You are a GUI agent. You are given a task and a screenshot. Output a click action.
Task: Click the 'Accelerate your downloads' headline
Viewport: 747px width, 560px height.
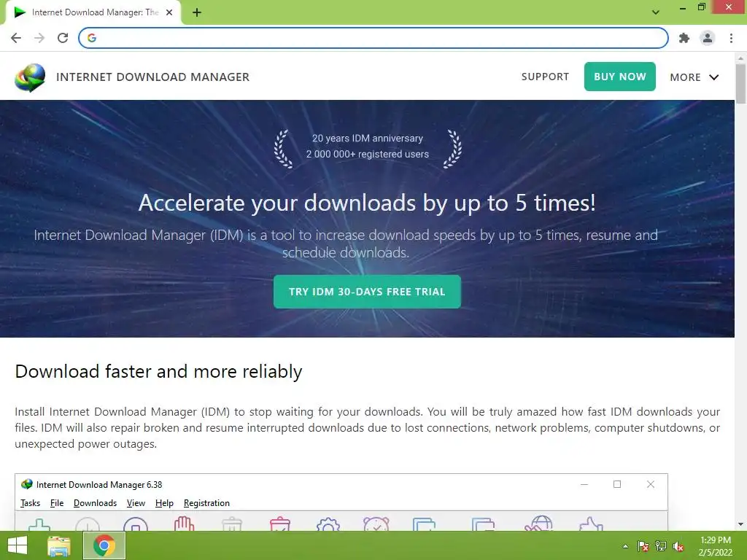(367, 203)
